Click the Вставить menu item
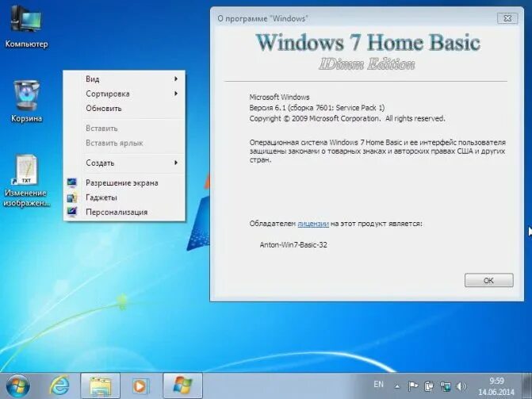 coord(124,129)
